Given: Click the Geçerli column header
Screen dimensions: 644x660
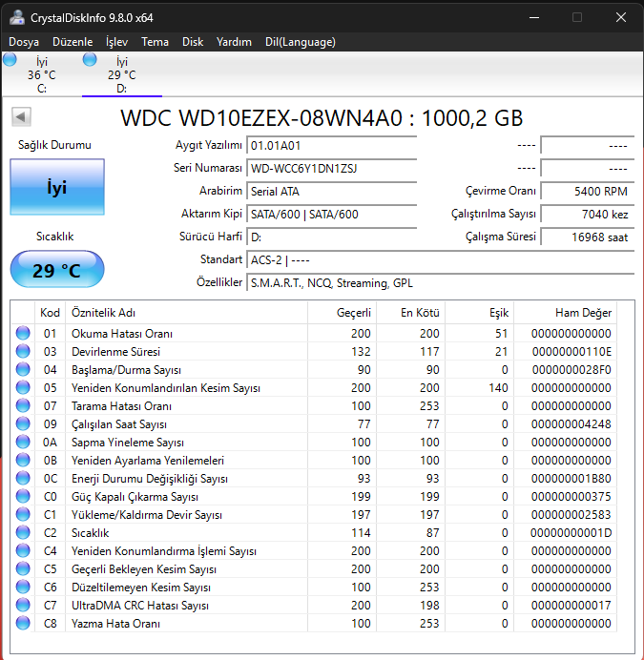Looking at the screenshot, I should 342,313.
